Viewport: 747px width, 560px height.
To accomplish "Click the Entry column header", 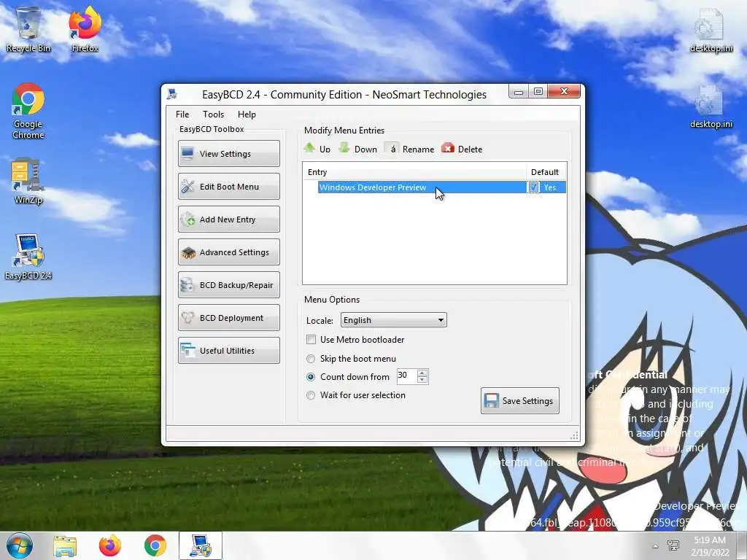I will 414,172.
